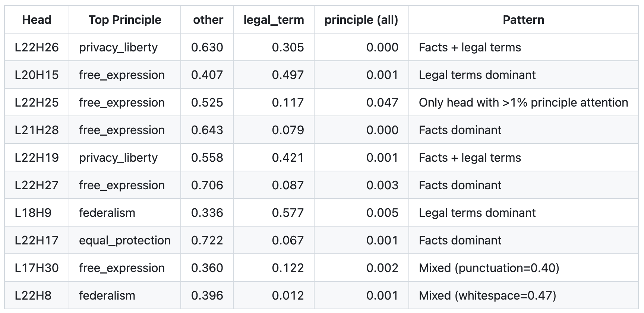Select the privacy_liberty cell in the L22H19 row

coord(118,158)
